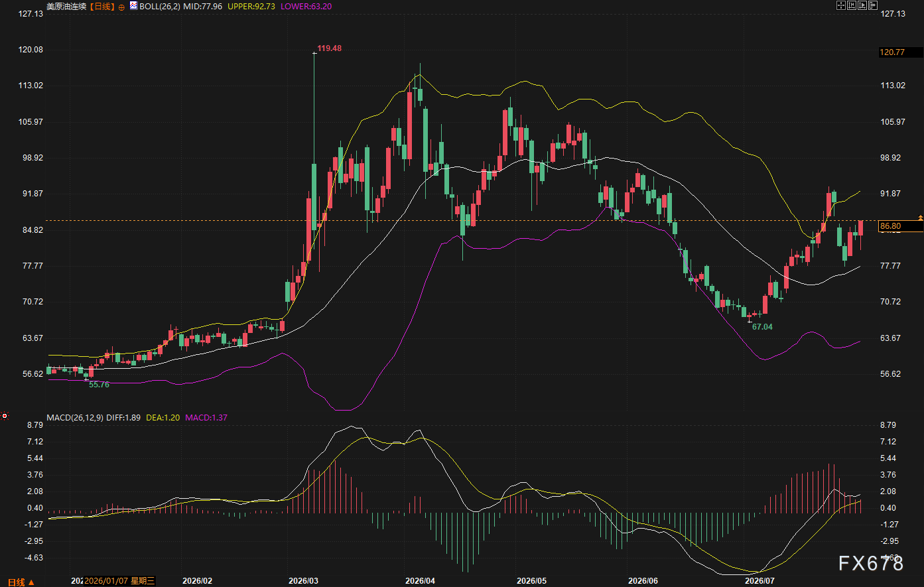This screenshot has width=924, height=587.
Task: Click the 【日线】 period label in the chart title
Action: [101, 6]
